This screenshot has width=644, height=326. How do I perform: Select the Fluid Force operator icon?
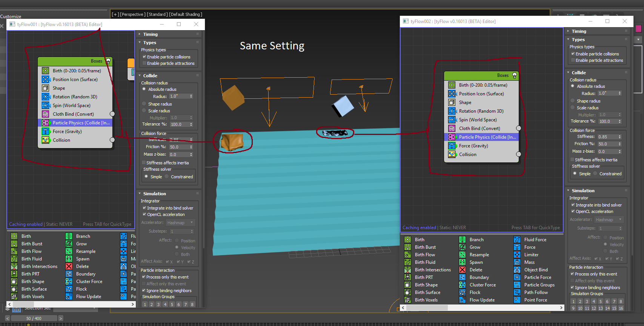coord(517,240)
